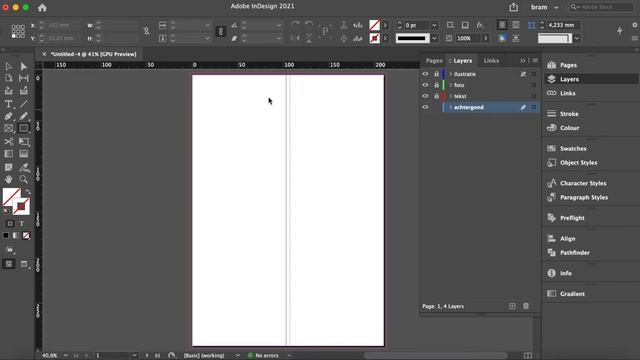
Task: Click the Adobe Stock search field
Action: click(x=602, y=7)
